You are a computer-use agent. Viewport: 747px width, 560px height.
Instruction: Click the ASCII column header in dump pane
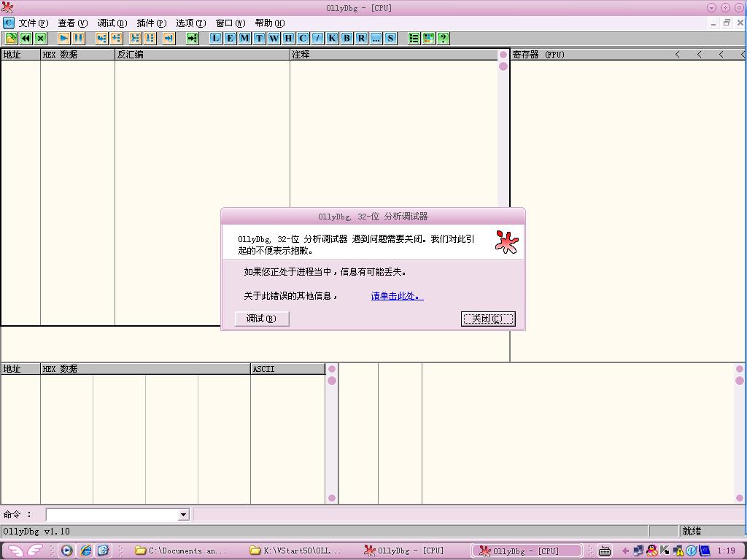click(287, 368)
